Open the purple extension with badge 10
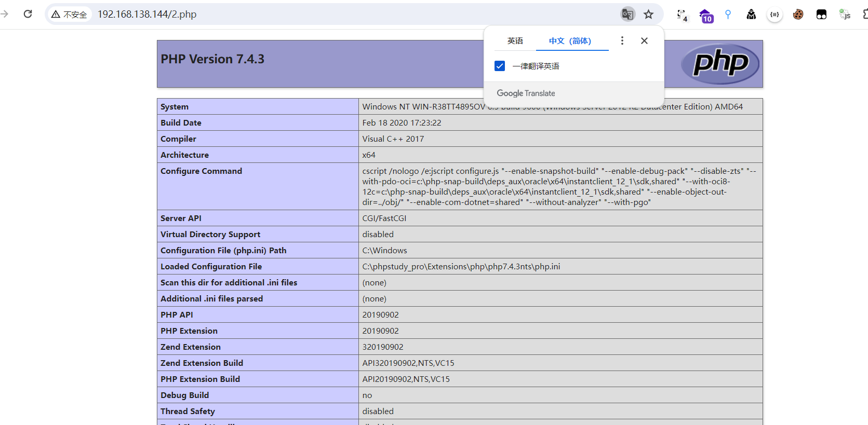868x425 pixels. pos(705,16)
